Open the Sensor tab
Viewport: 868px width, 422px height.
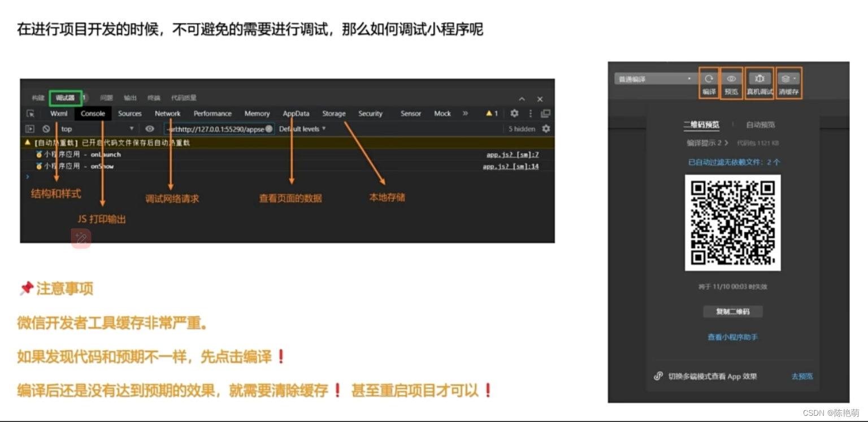coord(411,114)
